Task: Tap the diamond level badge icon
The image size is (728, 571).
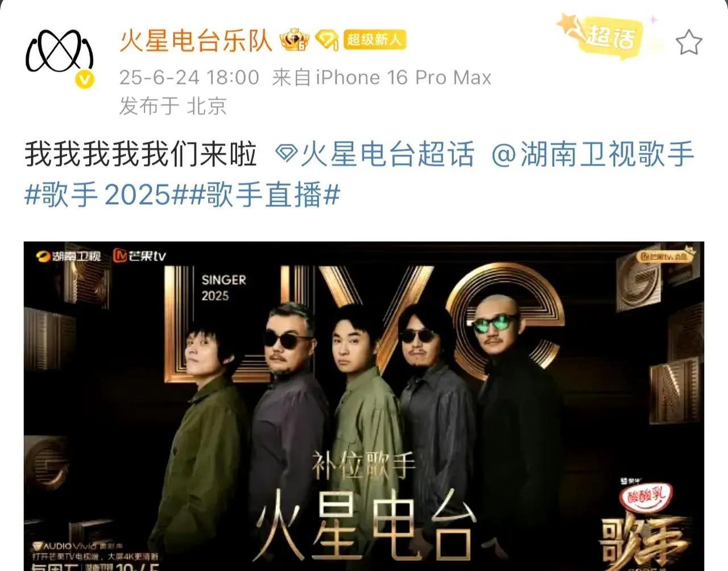Action: coord(326,40)
